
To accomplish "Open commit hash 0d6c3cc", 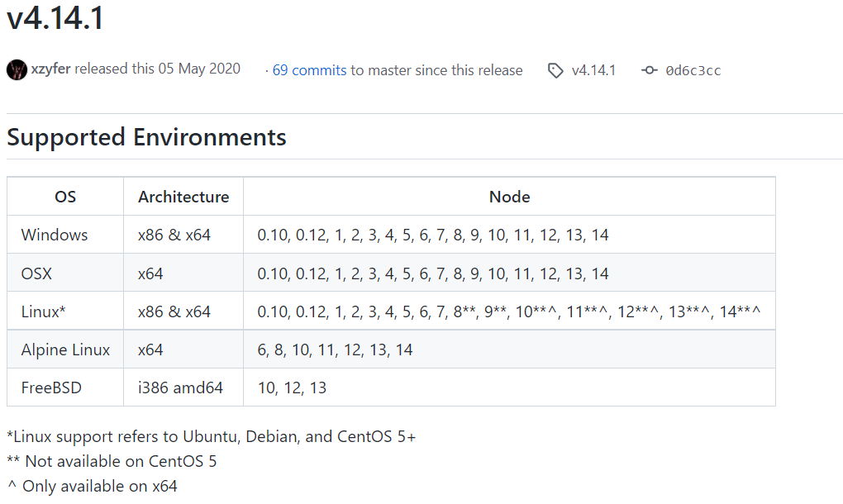I will pos(693,71).
